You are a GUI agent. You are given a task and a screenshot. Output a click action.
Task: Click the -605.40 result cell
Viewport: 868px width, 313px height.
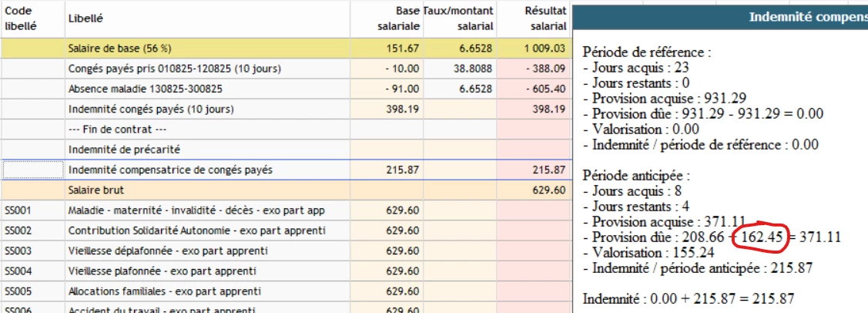click(548, 89)
